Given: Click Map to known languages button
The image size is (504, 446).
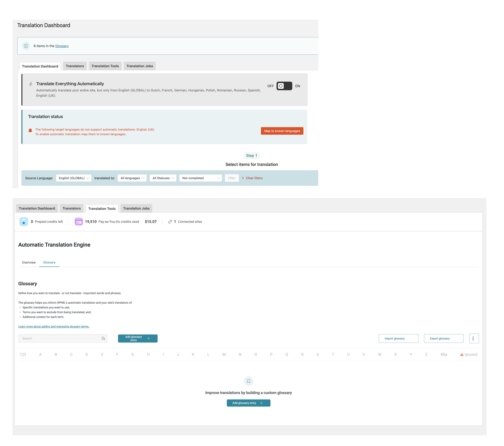Looking at the screenshot, I should tap(282, 131).
